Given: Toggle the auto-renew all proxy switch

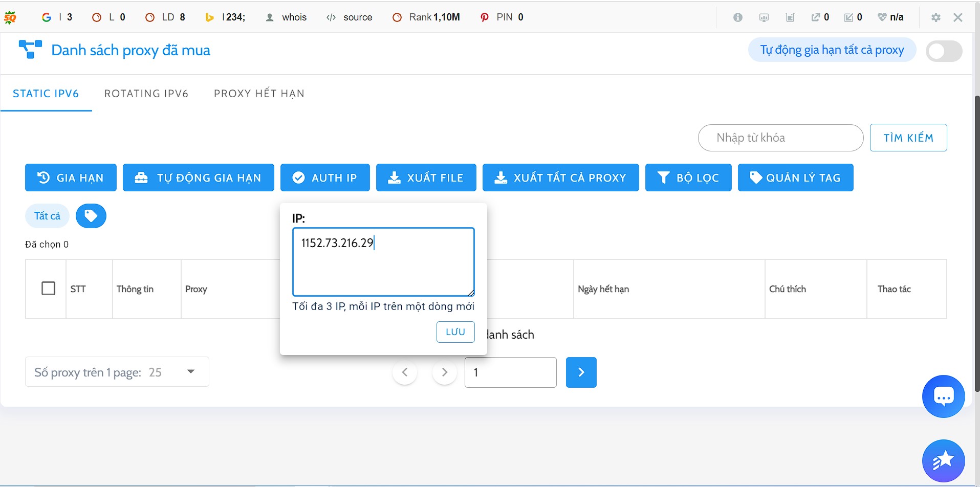Looking at the screenshot, I should (x=944, y=51).
